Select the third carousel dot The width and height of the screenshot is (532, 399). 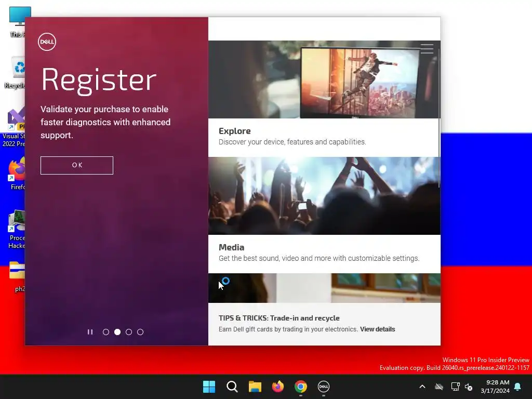129,332
